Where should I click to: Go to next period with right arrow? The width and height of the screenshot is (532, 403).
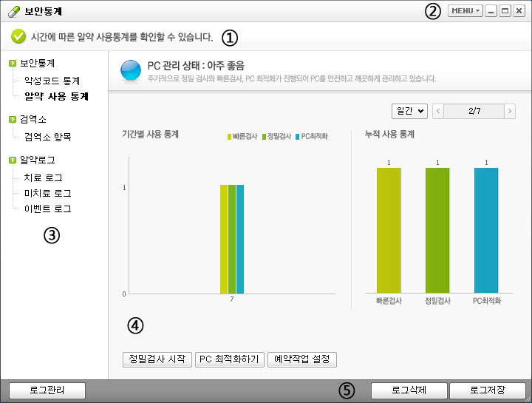click(509, 111)
